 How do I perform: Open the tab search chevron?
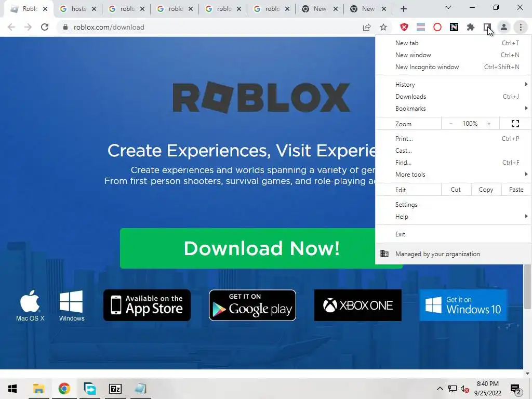click(448, 7)
